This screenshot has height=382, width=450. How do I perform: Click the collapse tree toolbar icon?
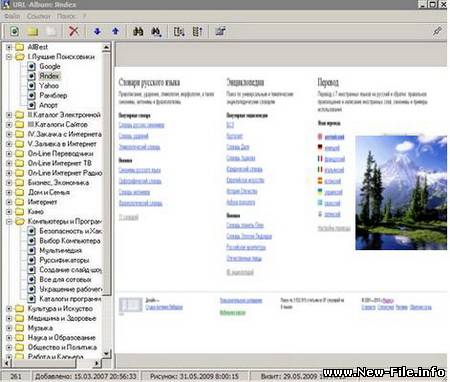click(x=197, y=32)
